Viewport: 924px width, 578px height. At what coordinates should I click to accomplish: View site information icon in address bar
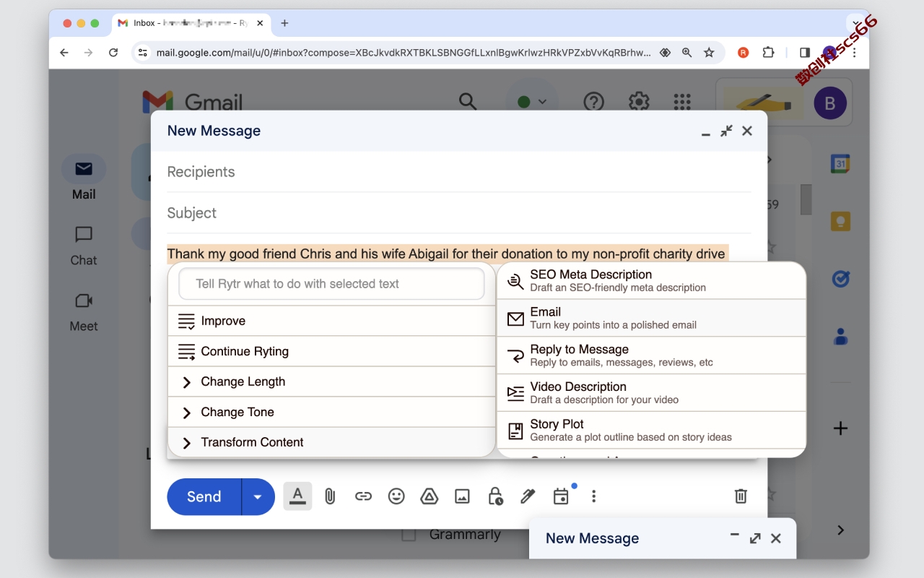[143, 53]
